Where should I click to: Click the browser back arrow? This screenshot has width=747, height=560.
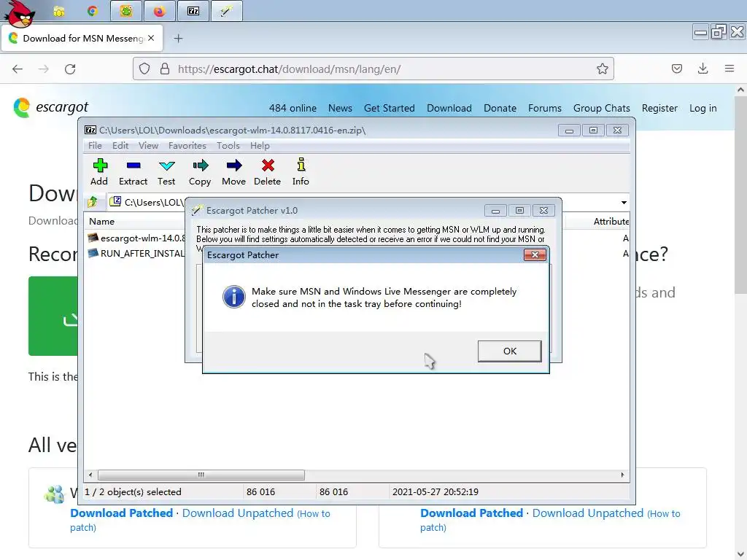point(18,69)
